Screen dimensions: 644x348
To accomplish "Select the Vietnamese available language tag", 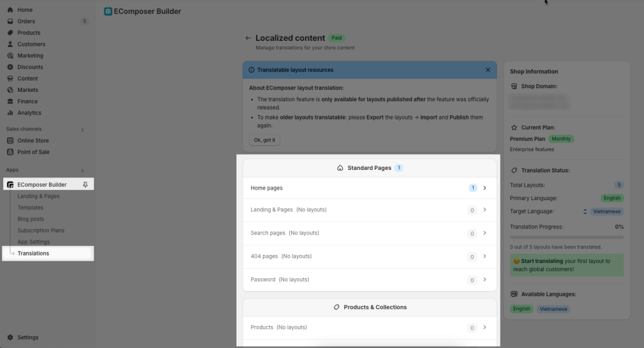I will coord(553,309).
